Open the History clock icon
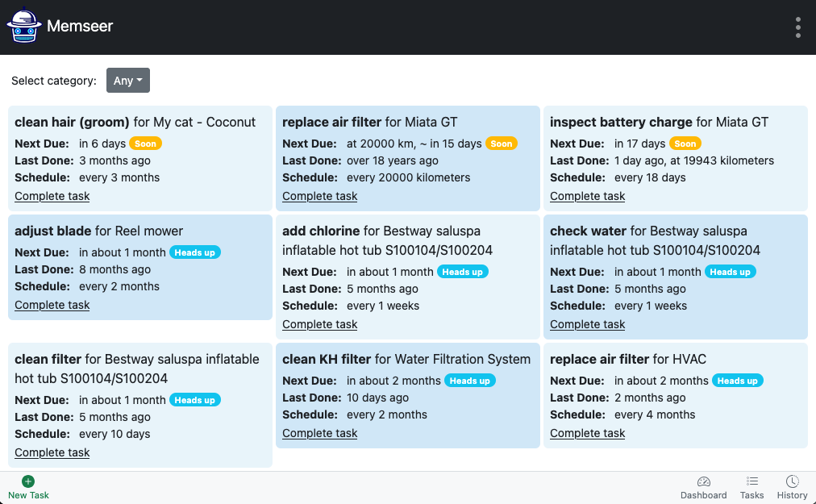816x504 pixels. coord(792,481)
